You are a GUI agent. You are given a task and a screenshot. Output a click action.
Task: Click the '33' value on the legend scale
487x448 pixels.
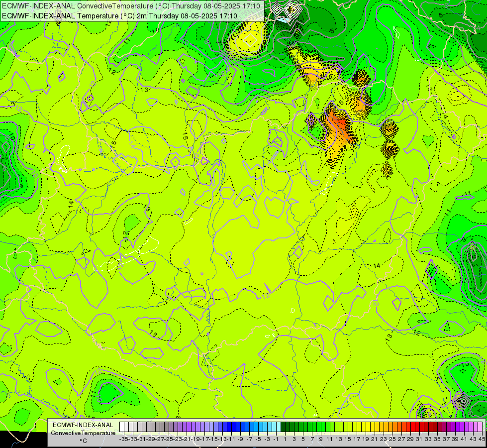(x=428, y=440)
